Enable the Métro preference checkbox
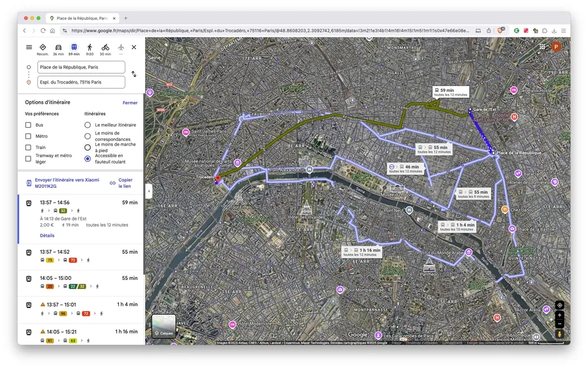Viewport: 588px width, 368px height. pos(28,136)
